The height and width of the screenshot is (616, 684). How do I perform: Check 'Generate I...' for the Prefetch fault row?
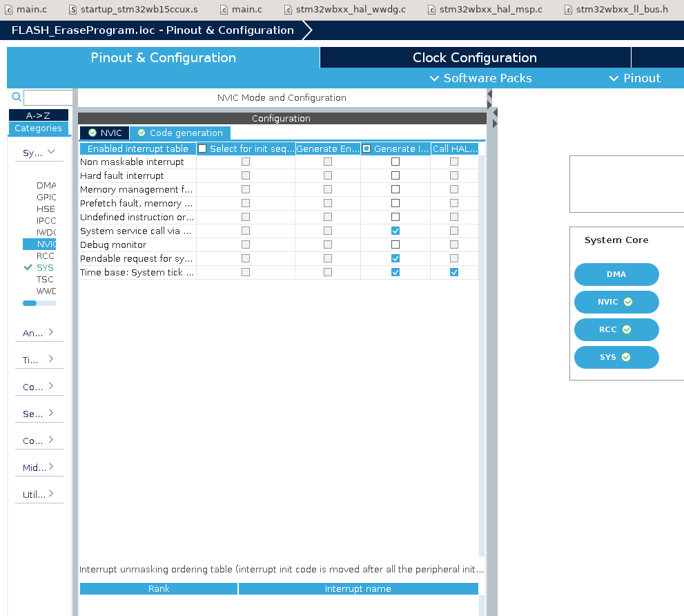pos(395,203)
